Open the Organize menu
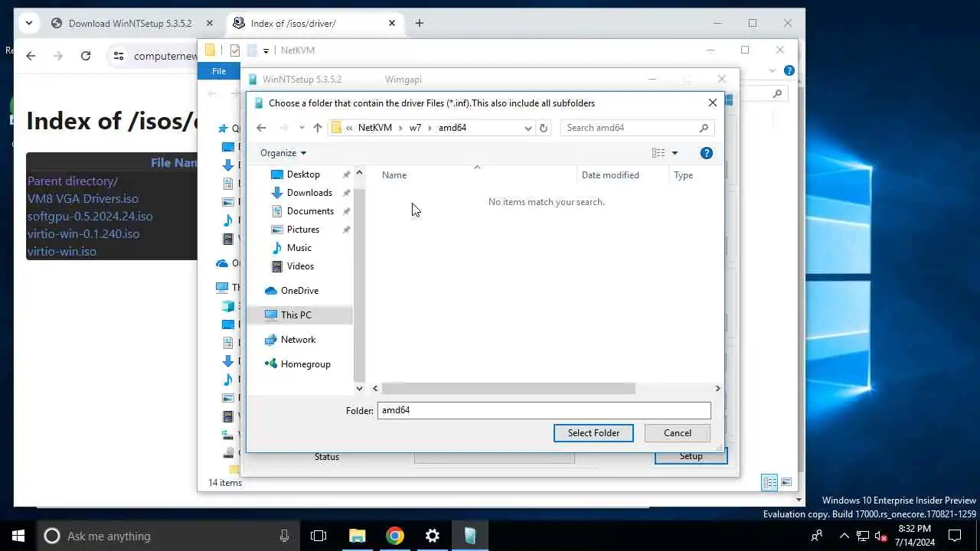 (x=283, y=153)
